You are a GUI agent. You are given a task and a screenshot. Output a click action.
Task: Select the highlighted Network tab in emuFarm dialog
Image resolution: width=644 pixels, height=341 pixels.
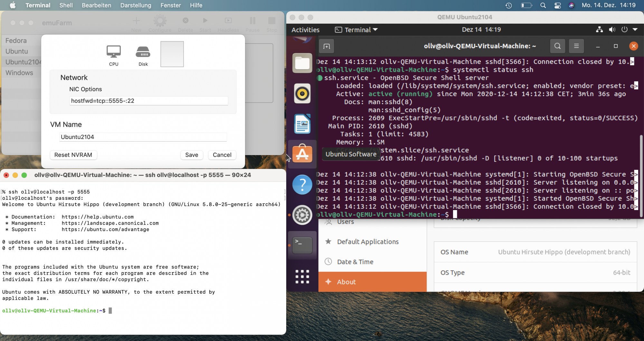[172, 54]
